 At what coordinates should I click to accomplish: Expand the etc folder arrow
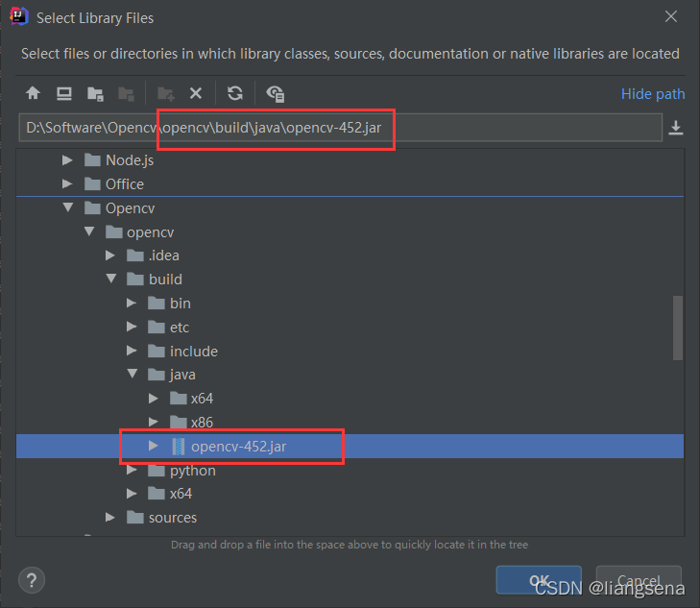[132, 327]
